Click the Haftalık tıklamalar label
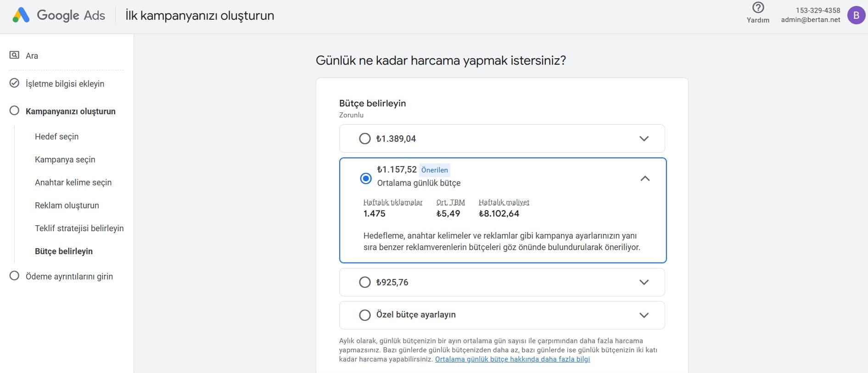The width and height of the screenshot is (868, 373). pos(393,202)
